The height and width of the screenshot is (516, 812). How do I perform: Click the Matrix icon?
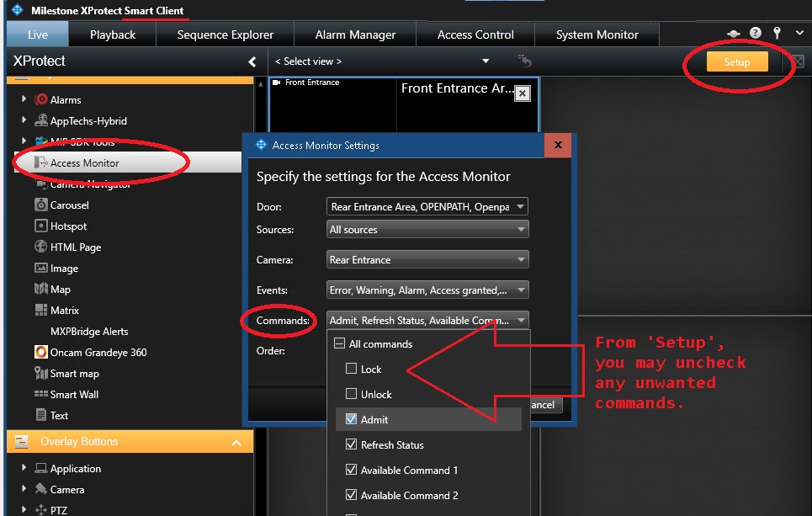[40, 310]
